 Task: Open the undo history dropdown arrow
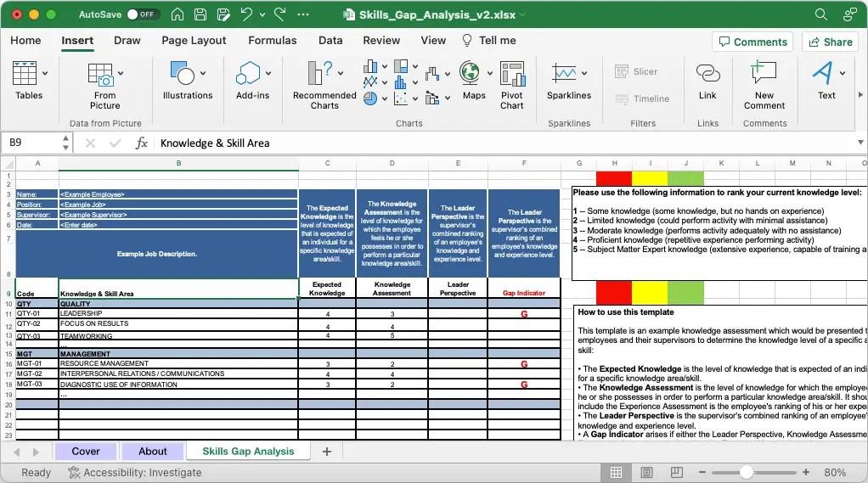coord(262,15)
